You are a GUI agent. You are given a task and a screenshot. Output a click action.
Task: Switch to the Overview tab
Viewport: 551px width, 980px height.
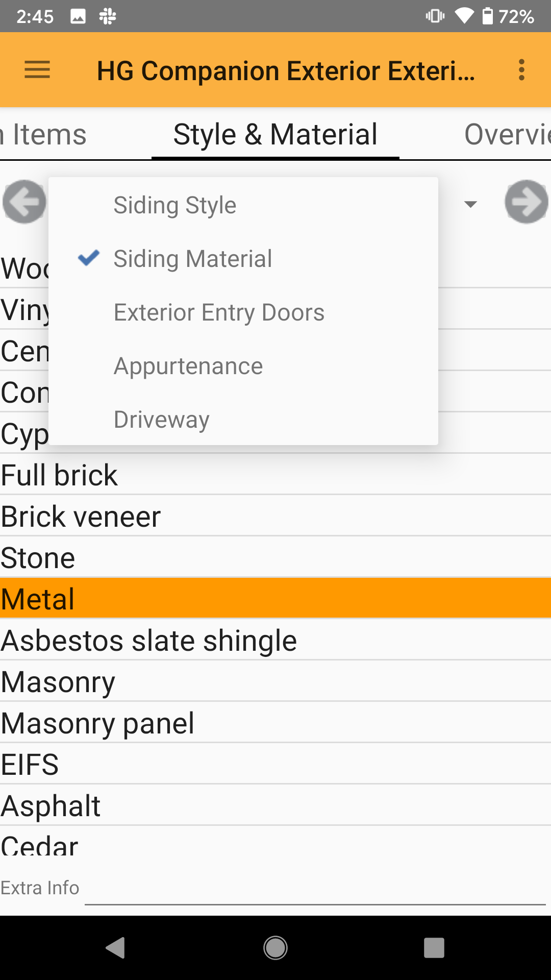[x=506, y=135]
